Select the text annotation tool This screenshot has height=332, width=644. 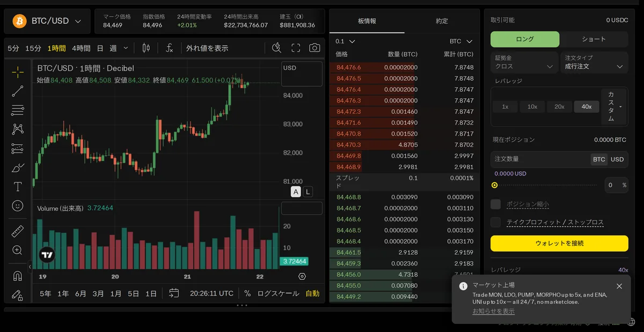point(18,187)
